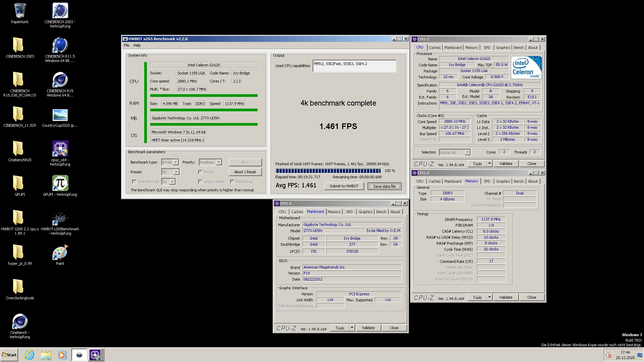
Task: Open the File menu in HWBOT
Action: coord(126,45)
